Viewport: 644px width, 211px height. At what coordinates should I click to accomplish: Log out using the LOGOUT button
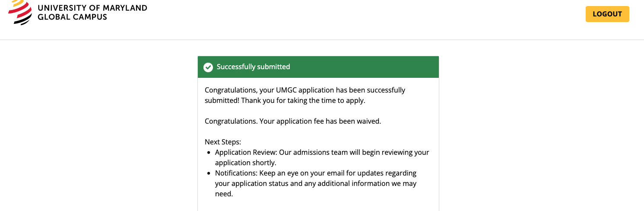607,14
